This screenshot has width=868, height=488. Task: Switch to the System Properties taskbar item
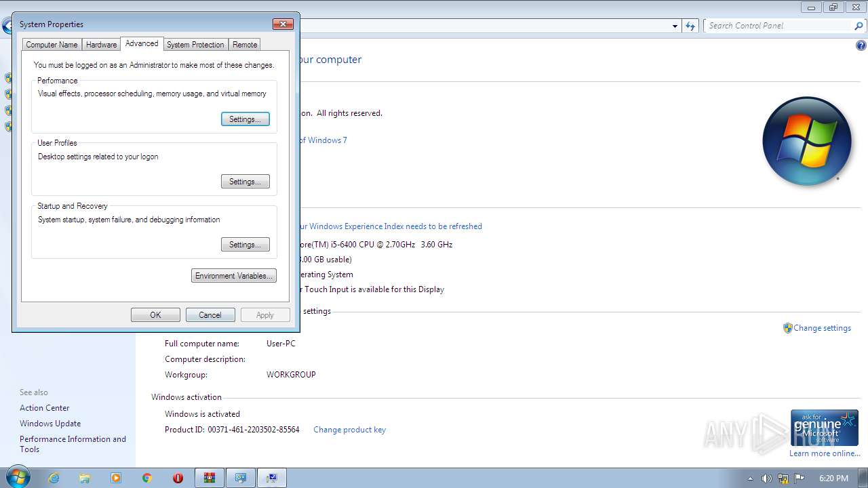pyautogui.click(x=272, y=478)
